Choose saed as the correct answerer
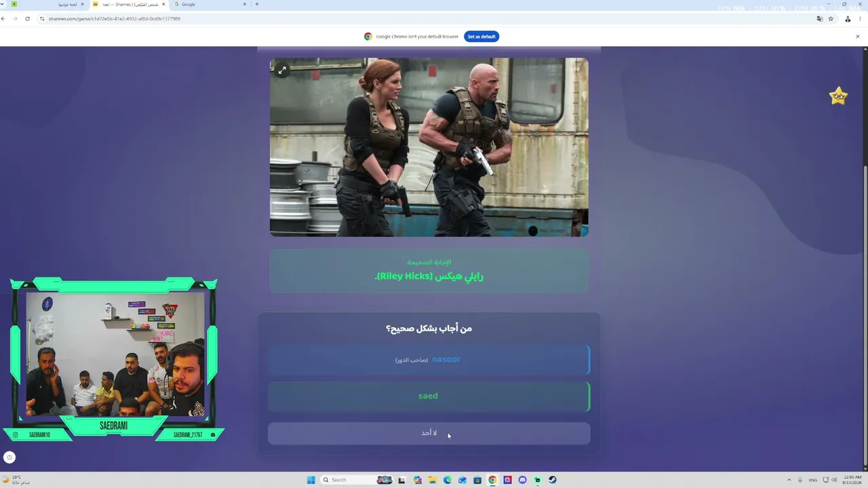This screenshot has width=868, height=488. pyautogui.click(x=429, y=396)
